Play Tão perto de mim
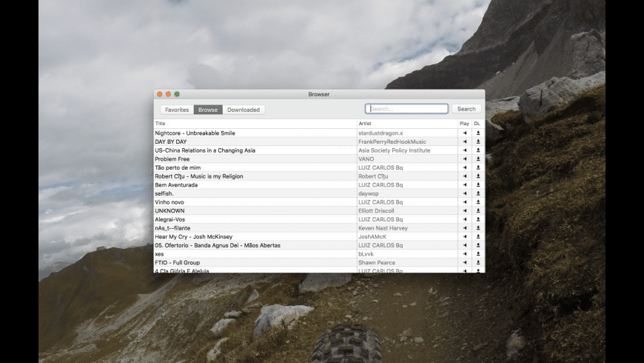Image resolution: width=644 pixels, height=363 pixels. [465, 167]
